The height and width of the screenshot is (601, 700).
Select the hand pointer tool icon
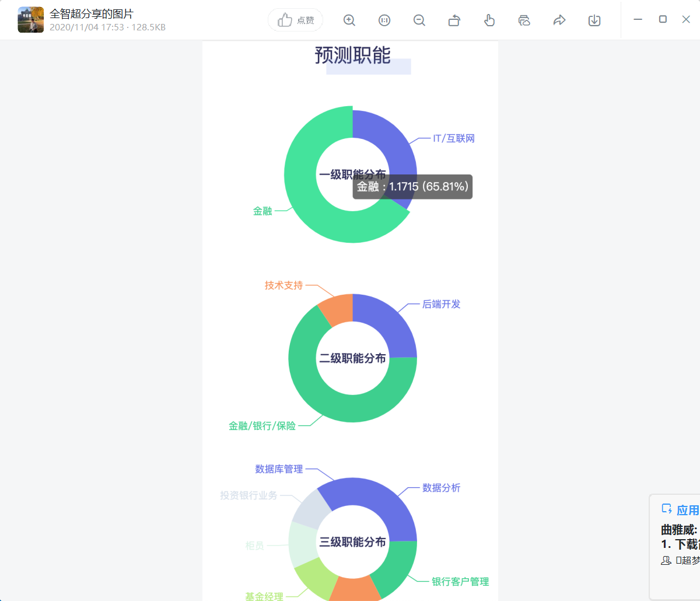click(489, 20)
